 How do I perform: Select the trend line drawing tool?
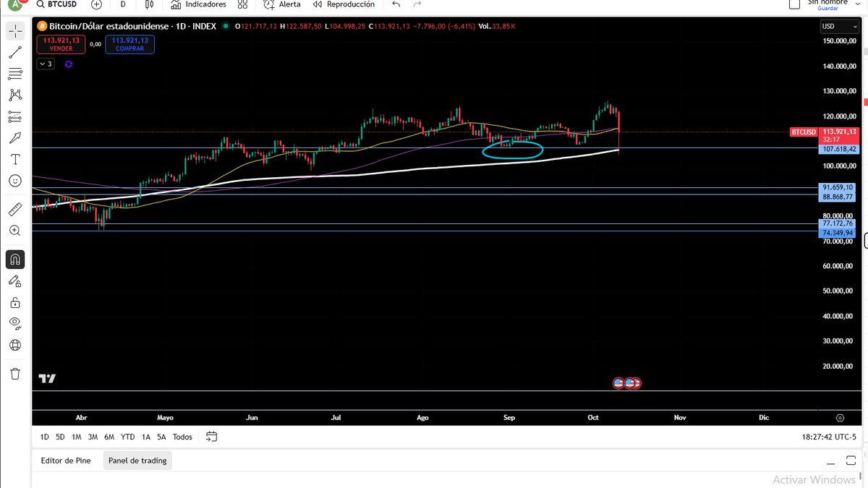(15, 52)
